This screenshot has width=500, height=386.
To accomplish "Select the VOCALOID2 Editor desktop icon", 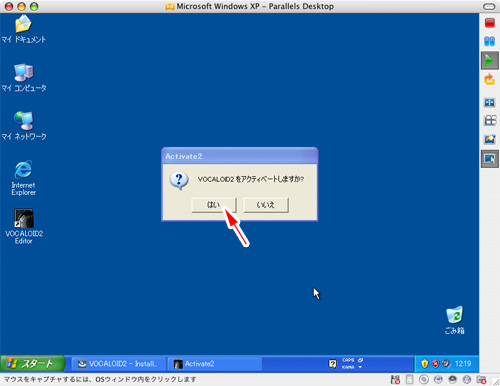I will tap(24, 226).
